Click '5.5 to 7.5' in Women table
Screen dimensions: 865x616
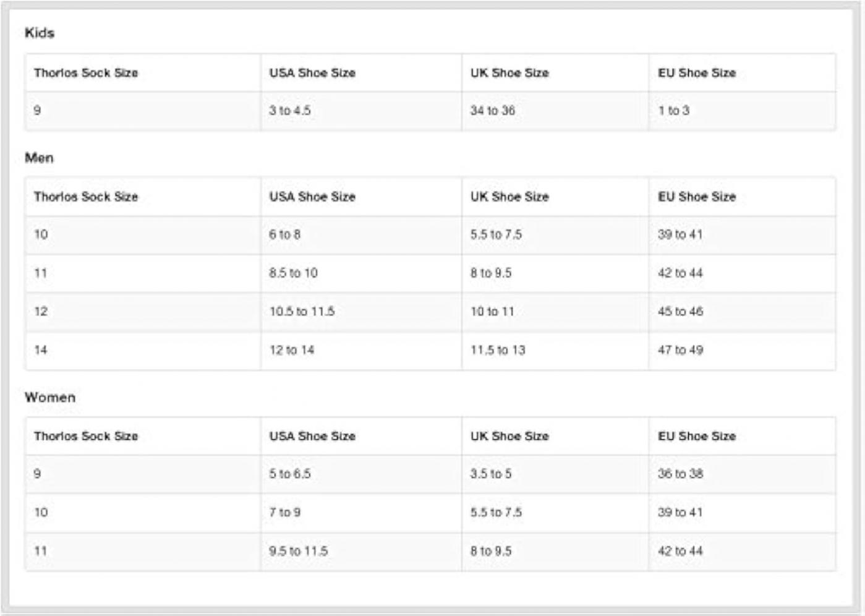pos(496,512)
